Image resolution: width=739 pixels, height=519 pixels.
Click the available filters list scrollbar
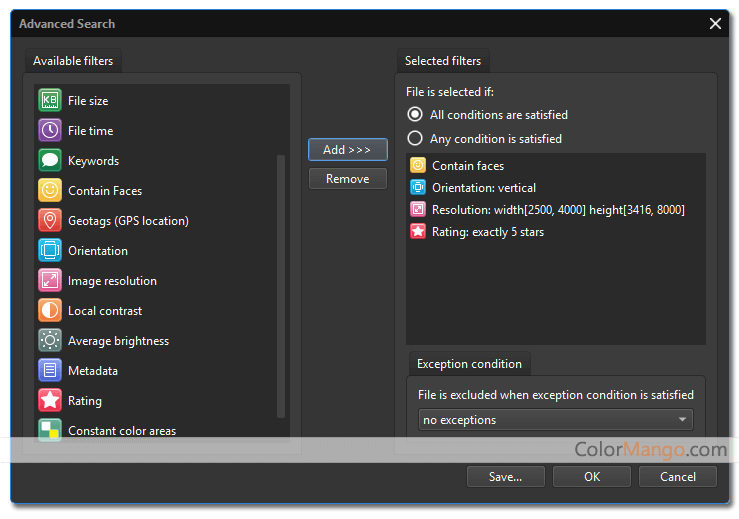[x=281, y=286]
